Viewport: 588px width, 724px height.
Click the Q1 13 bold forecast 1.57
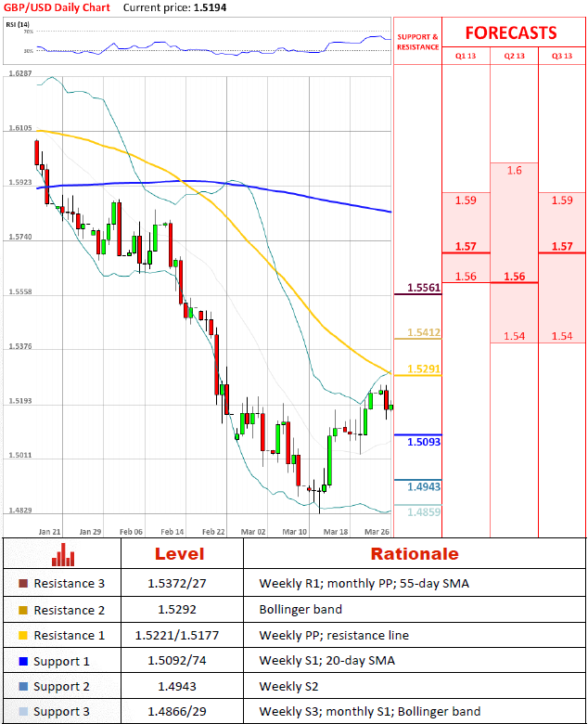coord(466,247)
